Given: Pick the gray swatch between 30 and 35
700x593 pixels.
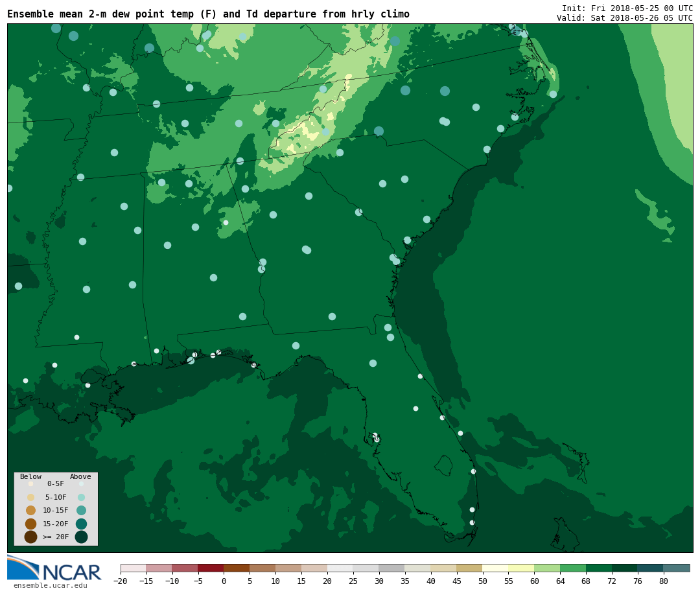Looking at the screenshot, I should [392, 568].
